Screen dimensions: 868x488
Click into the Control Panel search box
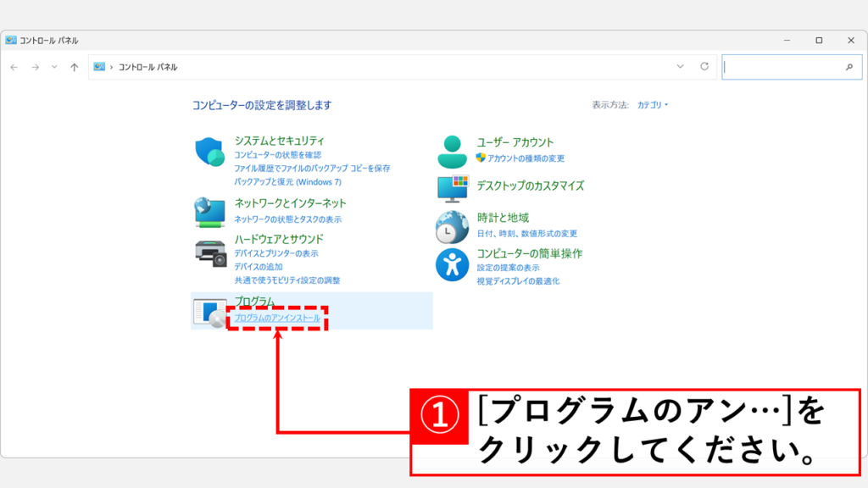tap(782, 67)
